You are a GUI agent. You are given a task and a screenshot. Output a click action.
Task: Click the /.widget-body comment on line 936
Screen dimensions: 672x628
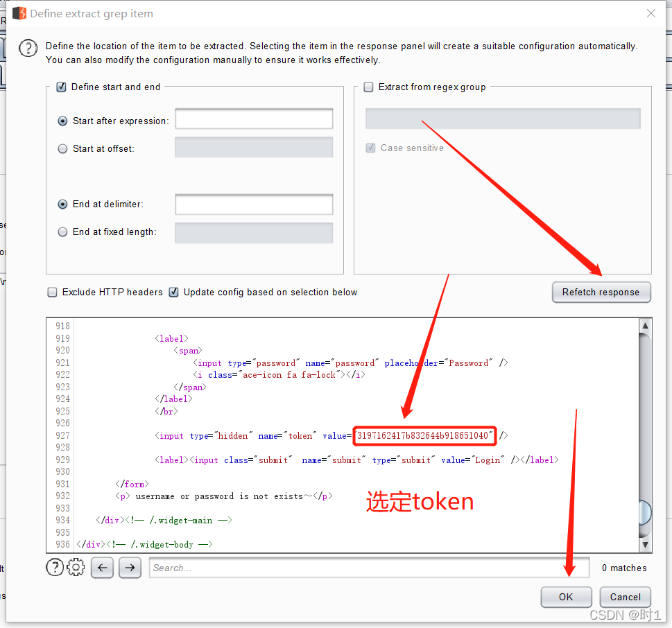(x=160, y=544)
